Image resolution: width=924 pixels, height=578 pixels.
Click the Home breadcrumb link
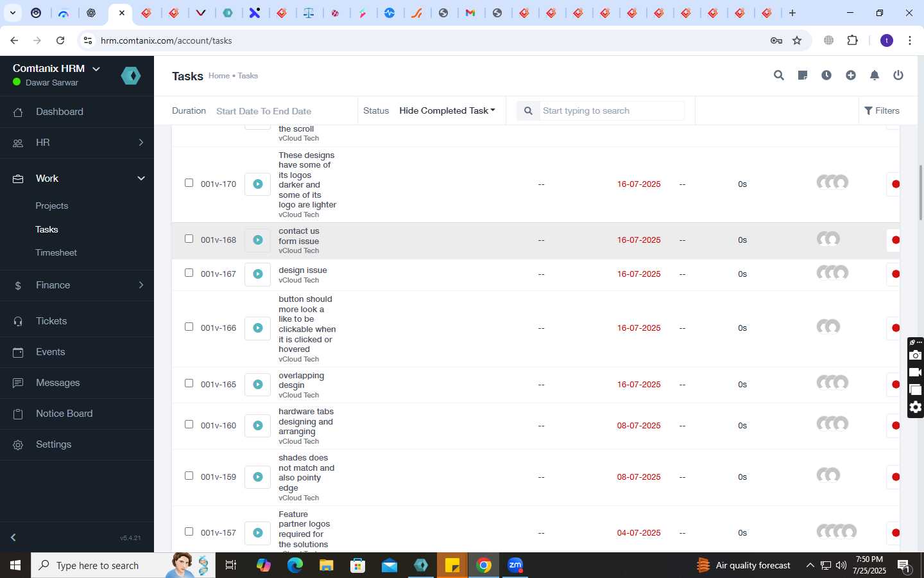219,76
